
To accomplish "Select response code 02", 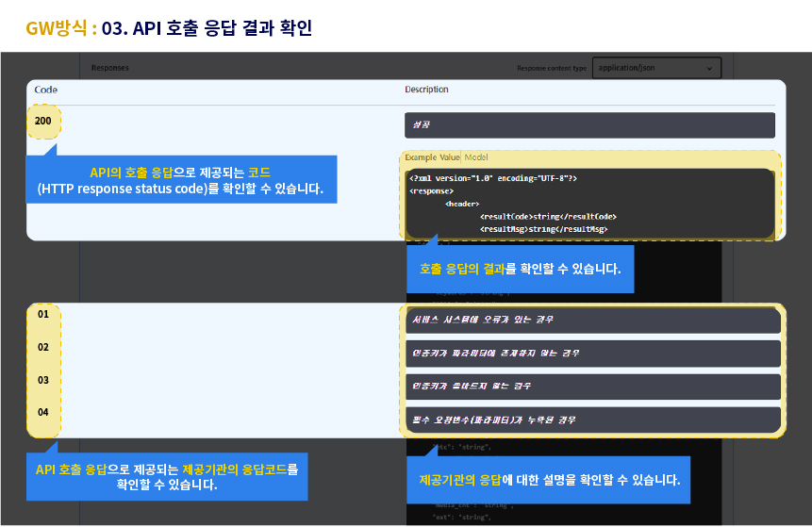I will tap(43, 347).
